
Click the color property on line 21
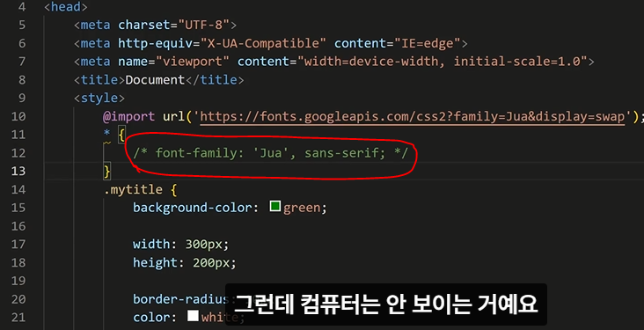click(151, 318)
